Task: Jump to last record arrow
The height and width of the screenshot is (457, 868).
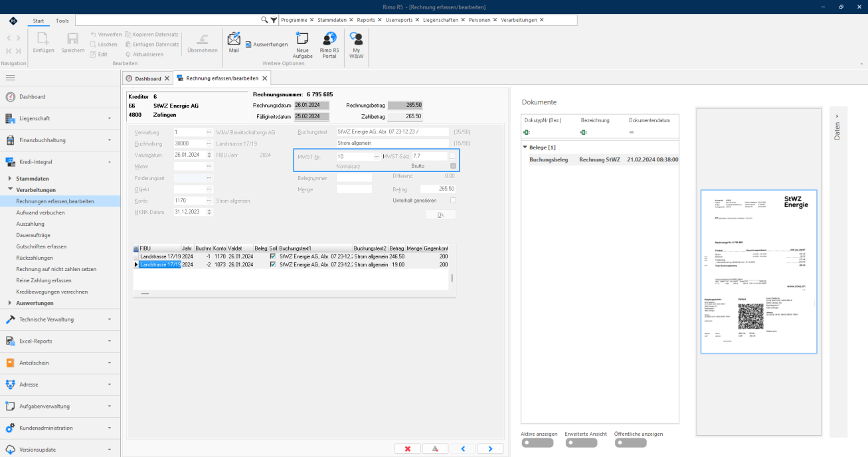Action: tap(19, 50)
